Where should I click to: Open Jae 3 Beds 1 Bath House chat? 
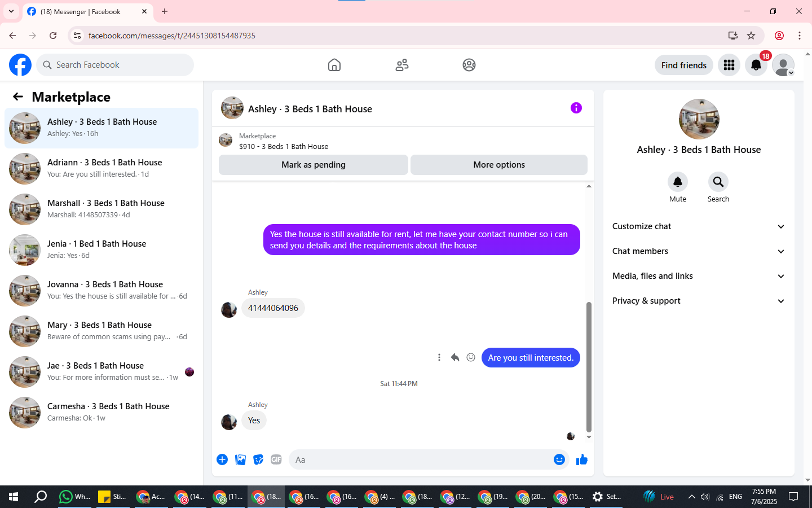[x=101, y=372]
